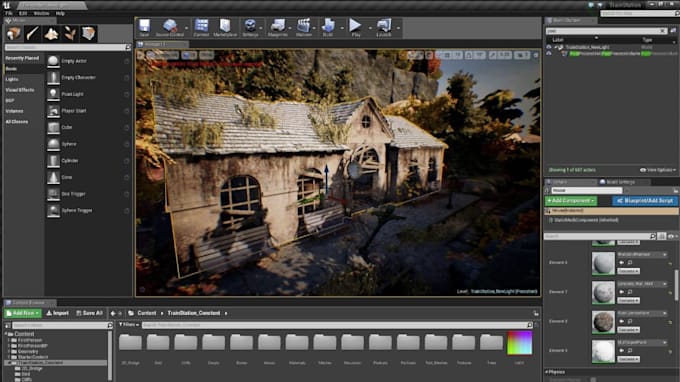This screenshot has width=680, height=382.
Task: Select the Geometry Editing mode icon
Action: [x=88, y=33]
